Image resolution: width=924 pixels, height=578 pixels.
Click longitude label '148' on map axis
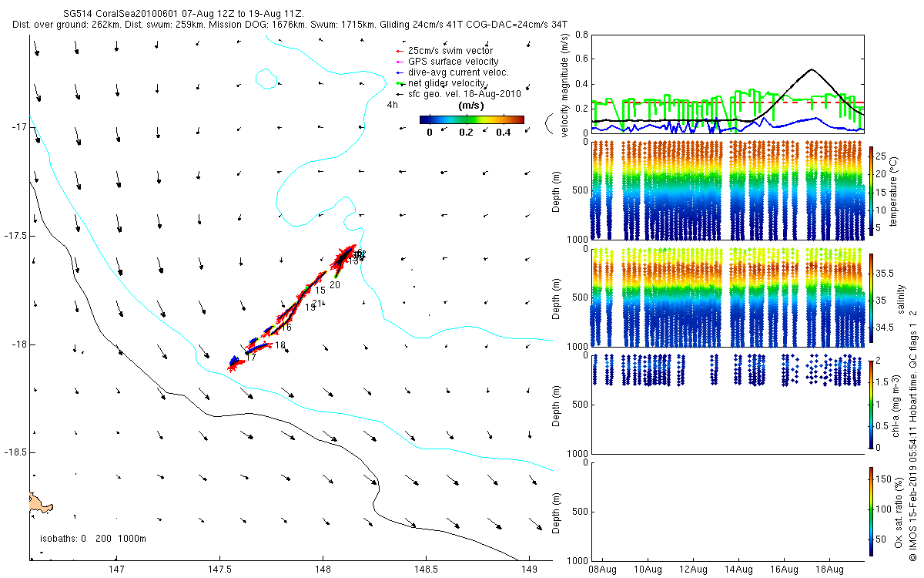tap(323, 570)
